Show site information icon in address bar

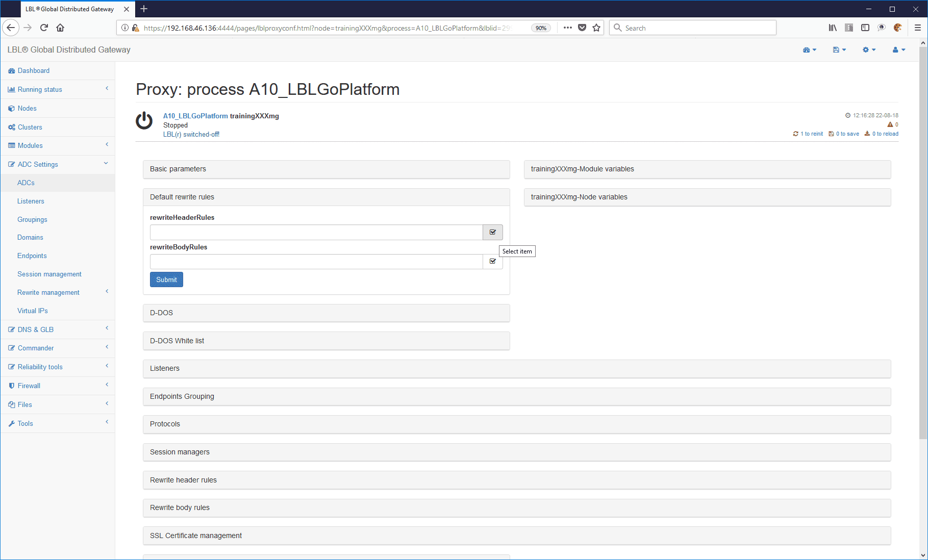pos(125,28)
